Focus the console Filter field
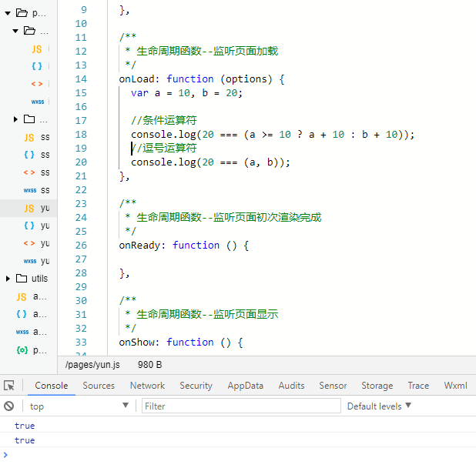This screenshot has height=468, width=476. [x=241, y=406]
